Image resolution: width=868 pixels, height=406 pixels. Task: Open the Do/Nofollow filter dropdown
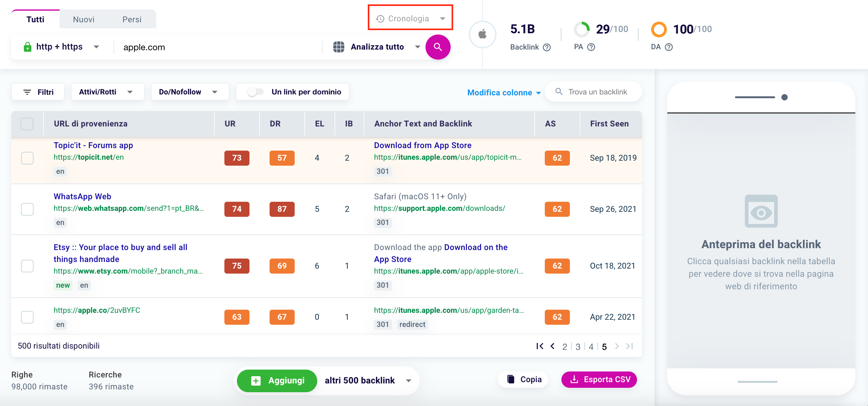tap(190, 92)
